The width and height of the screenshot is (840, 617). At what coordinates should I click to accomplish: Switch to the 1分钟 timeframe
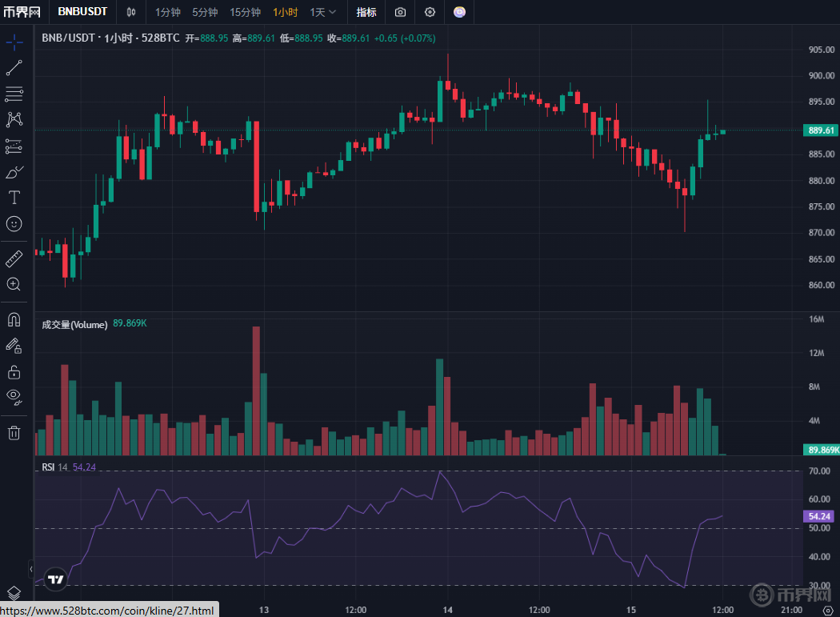168,12
